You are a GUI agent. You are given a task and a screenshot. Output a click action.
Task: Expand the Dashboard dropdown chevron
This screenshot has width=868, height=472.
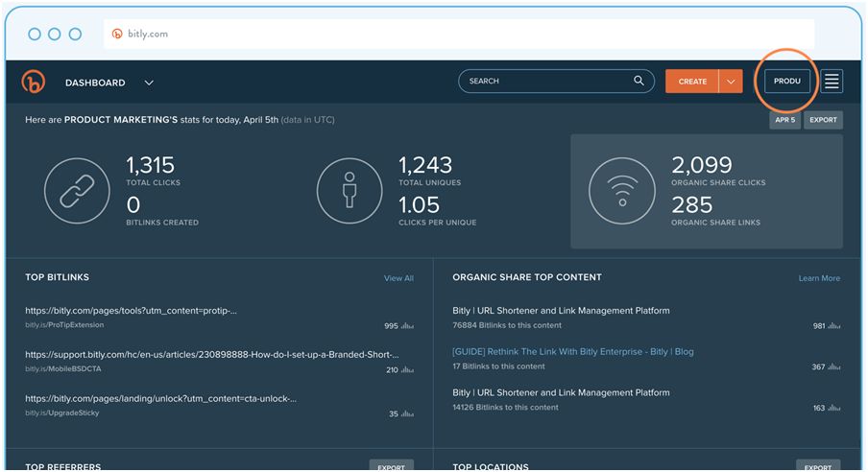point(149,83)
